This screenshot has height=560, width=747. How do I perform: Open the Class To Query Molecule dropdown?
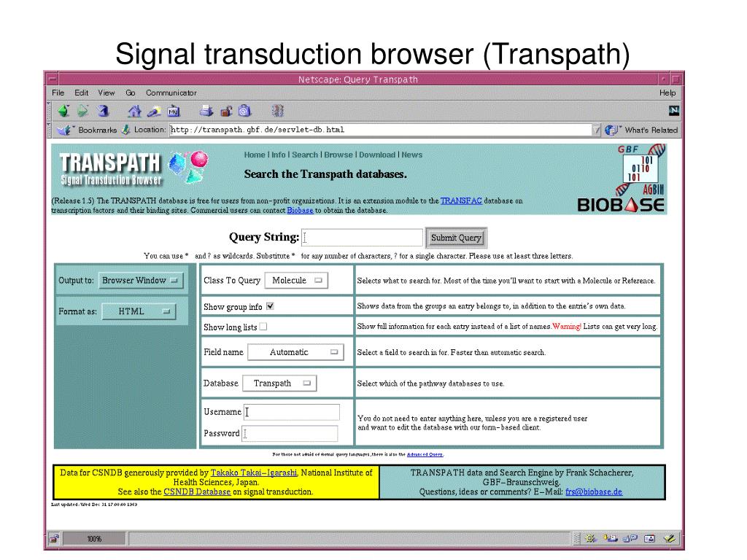296,281
